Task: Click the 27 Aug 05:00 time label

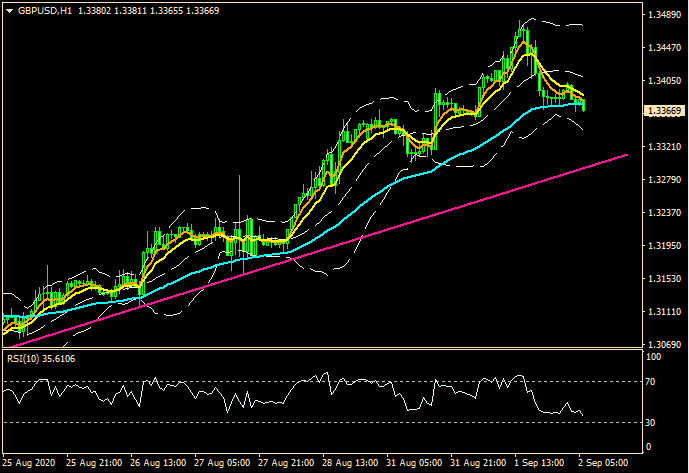Action: point(220,464)
